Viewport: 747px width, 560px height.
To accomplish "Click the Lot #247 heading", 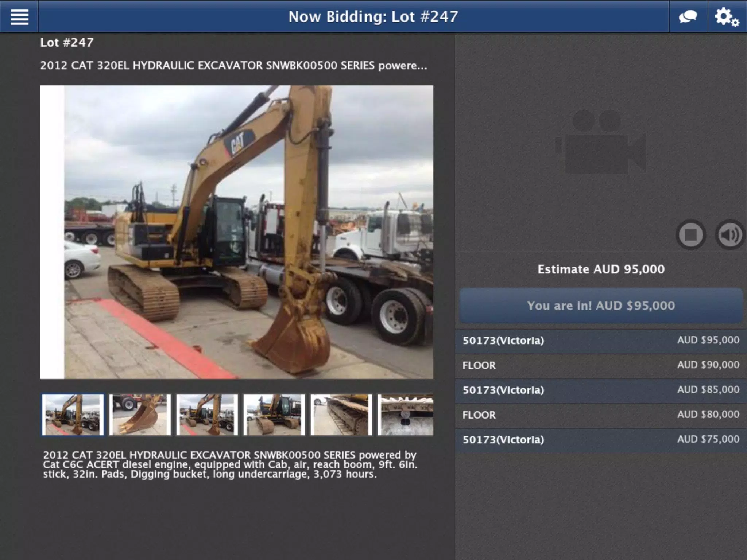I will pyautogui.click(x=67, y=43).
